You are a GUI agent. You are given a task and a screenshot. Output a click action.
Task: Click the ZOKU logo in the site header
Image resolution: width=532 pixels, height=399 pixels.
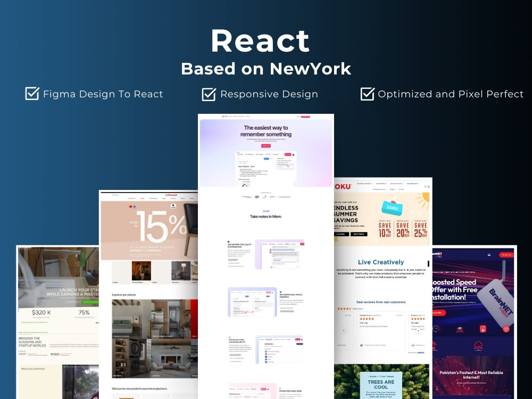pos(343,187)
